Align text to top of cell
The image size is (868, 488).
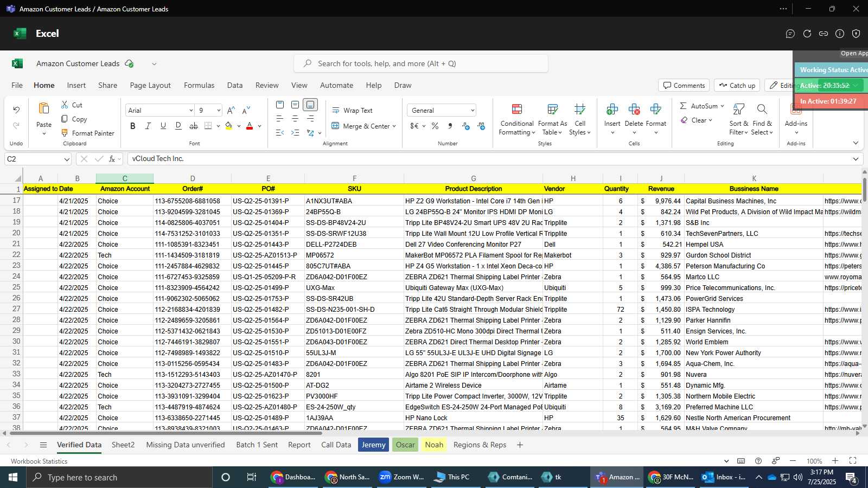point(280,105)
